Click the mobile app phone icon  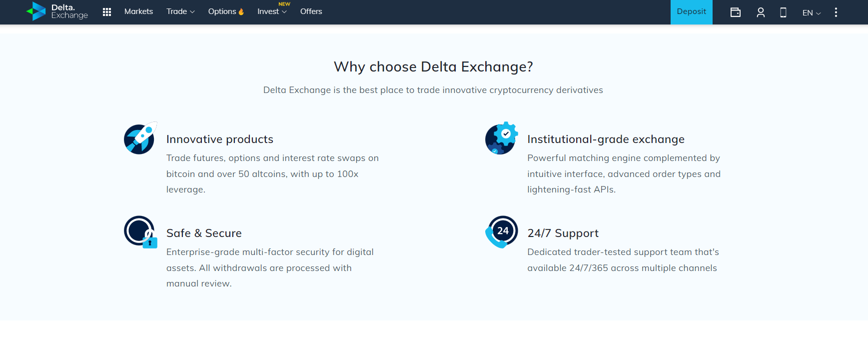tap(784, 12)
